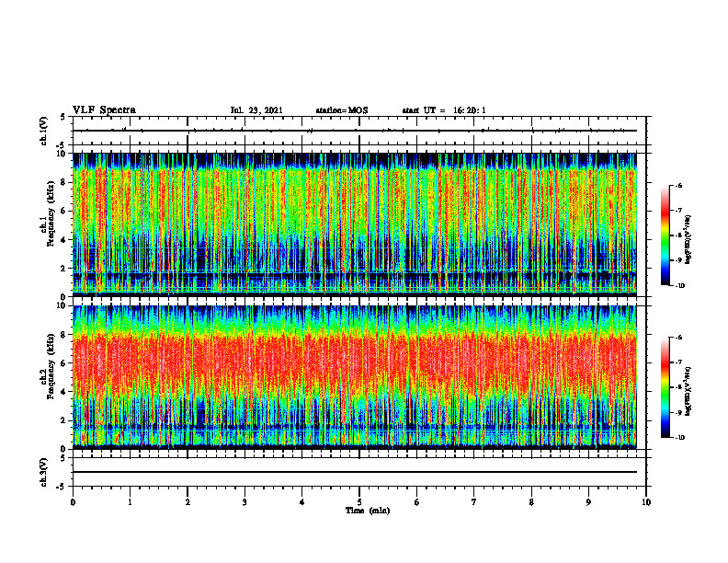The width and height of the screenshot is (728, 563).
Task: Select the date text "Jul. 23, 2021"
Action: pos(256,110)
